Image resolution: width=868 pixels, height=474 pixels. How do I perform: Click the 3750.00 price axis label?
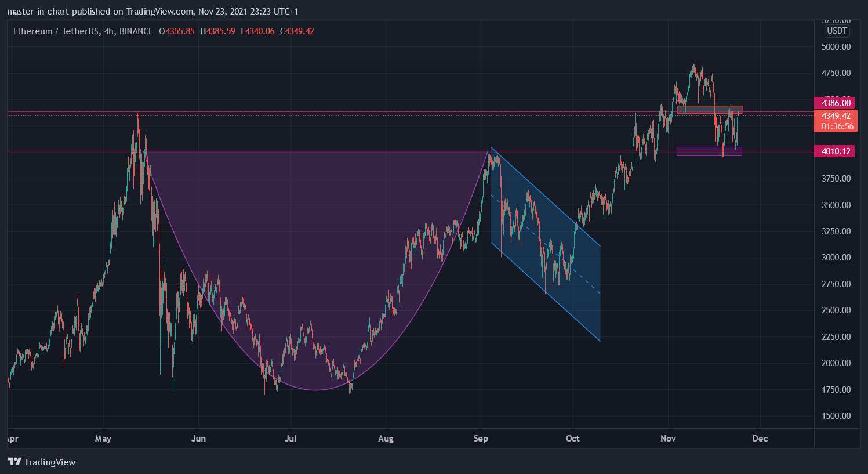836,179
